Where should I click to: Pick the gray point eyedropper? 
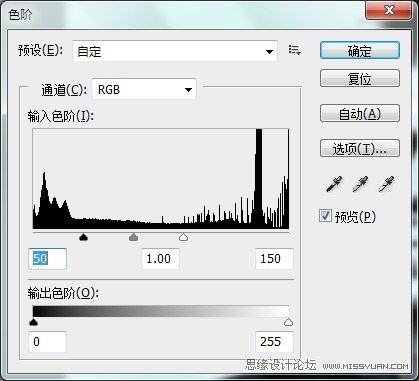pyautogui.click(x=360, y=184)
